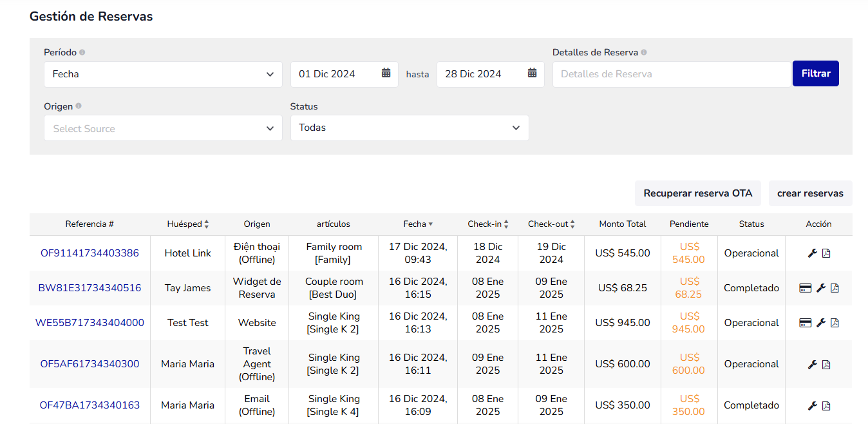This screenshot has height=424, width=868.
Task: Click the Couple room [Best Duo] cell
Action: (334, 288)
